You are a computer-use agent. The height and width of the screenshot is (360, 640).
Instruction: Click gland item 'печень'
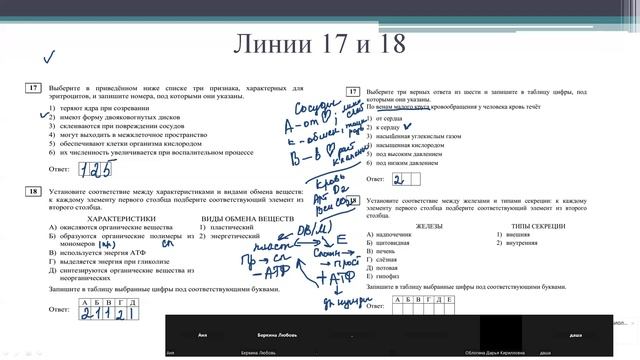(385, 251)
